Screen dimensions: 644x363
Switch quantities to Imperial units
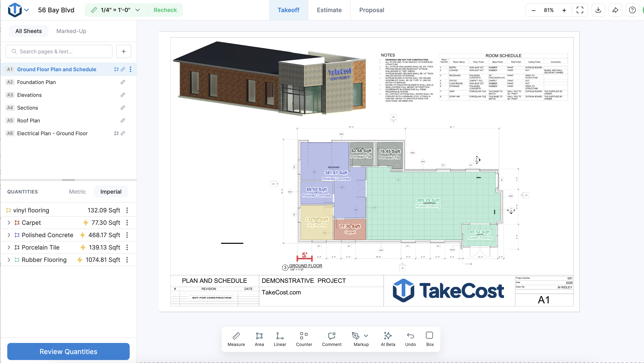coord(111,192)
